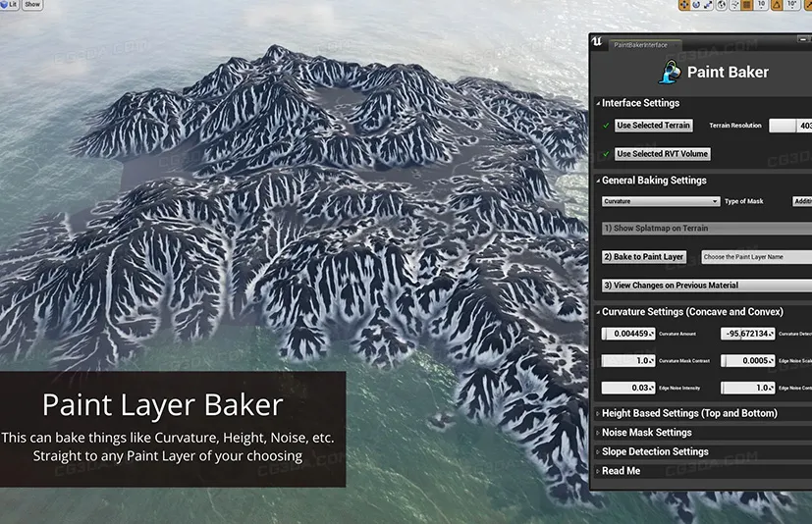Click the Terrain Resolution label
The image size is (812, 524).
(735, 126)
